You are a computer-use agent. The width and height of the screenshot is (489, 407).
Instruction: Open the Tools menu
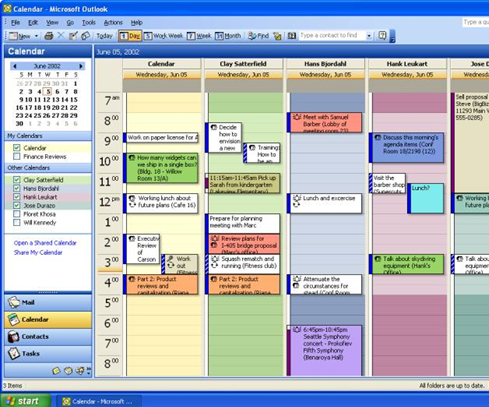(89, 23)
